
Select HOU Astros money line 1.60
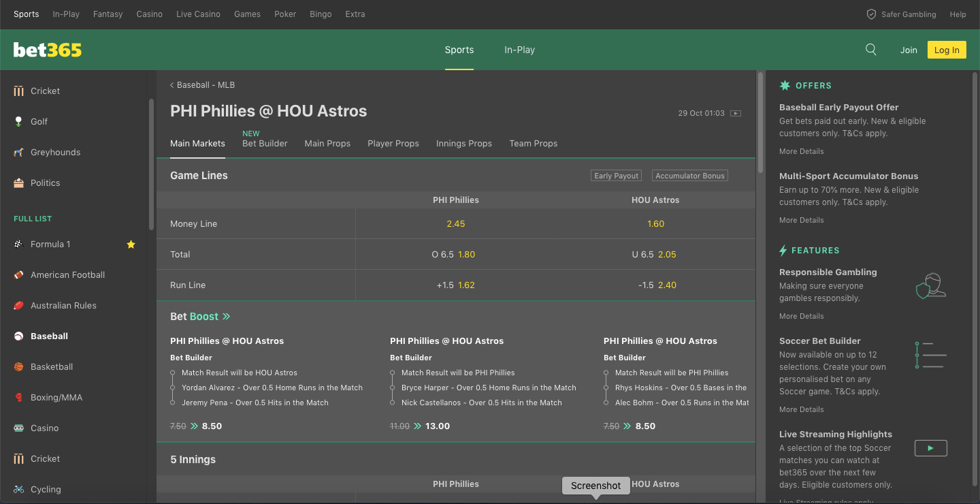tap(655, 223)
